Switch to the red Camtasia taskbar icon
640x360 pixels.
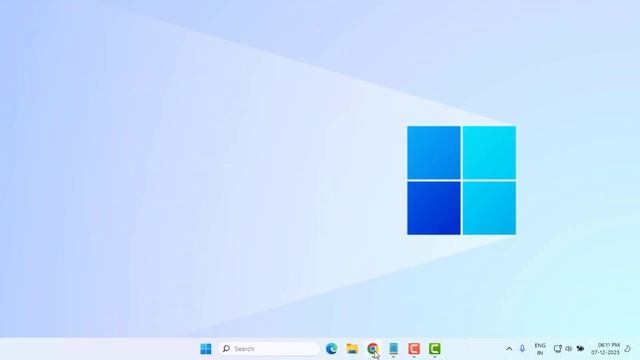[414, 349]
